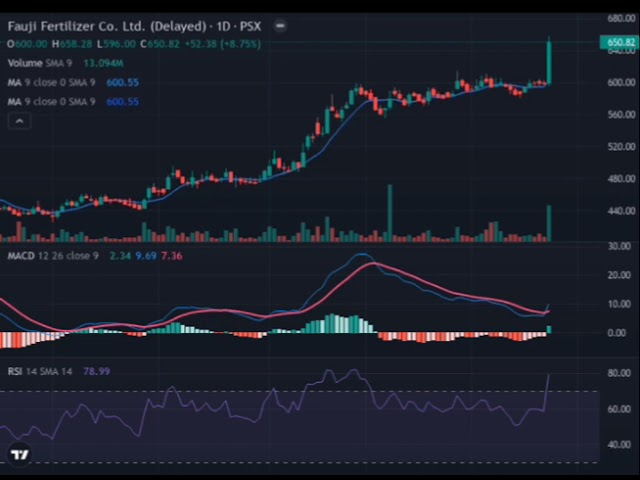Collapse the indicator legend with chevron button
Image resolution: width=640 pixels, height=480 pixels.
coord(19,121)
